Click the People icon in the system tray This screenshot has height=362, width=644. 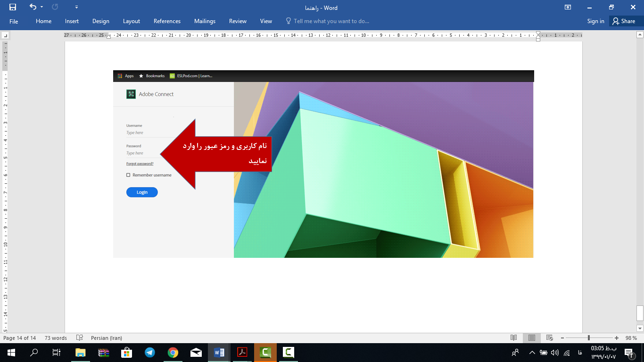click(x=515, y=352)
